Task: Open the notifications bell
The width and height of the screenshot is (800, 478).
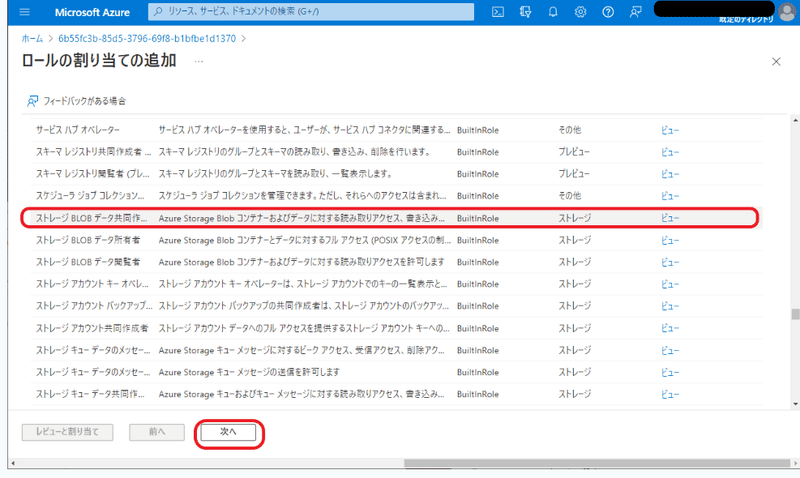Action: point(553,12)
